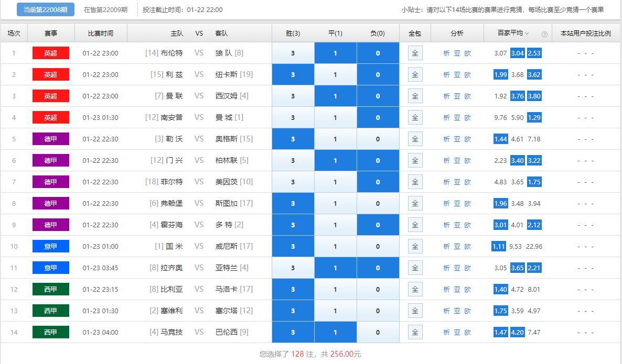The width and height of the screenshot is (622, 364).
Task: Click the 德甲 badge for 勒沃 match
Action: pos(51,139)
